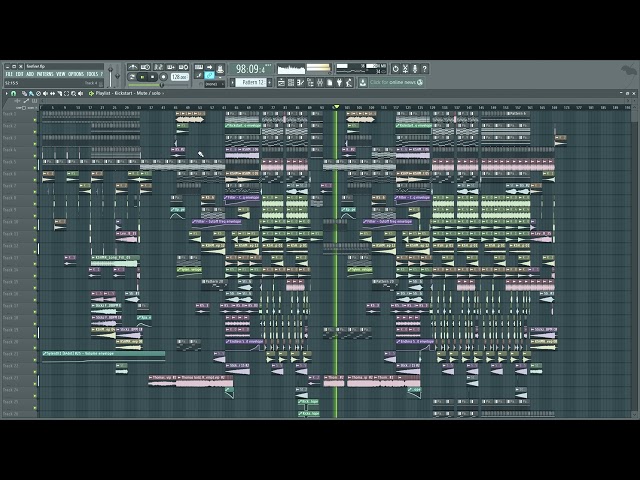Open the OPTIONS menu
This screenshot has width=640, height=480.
coord(76,74)
